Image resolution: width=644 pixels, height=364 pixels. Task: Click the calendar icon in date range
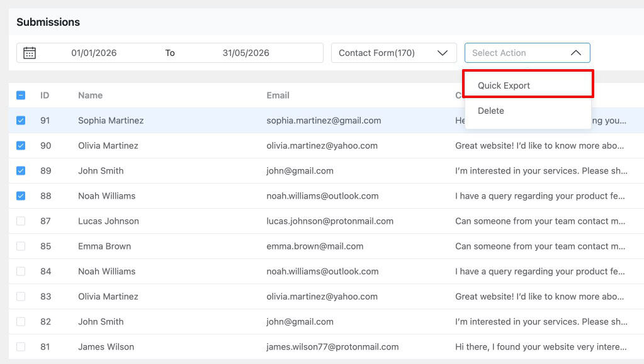[x=29, y=53]
